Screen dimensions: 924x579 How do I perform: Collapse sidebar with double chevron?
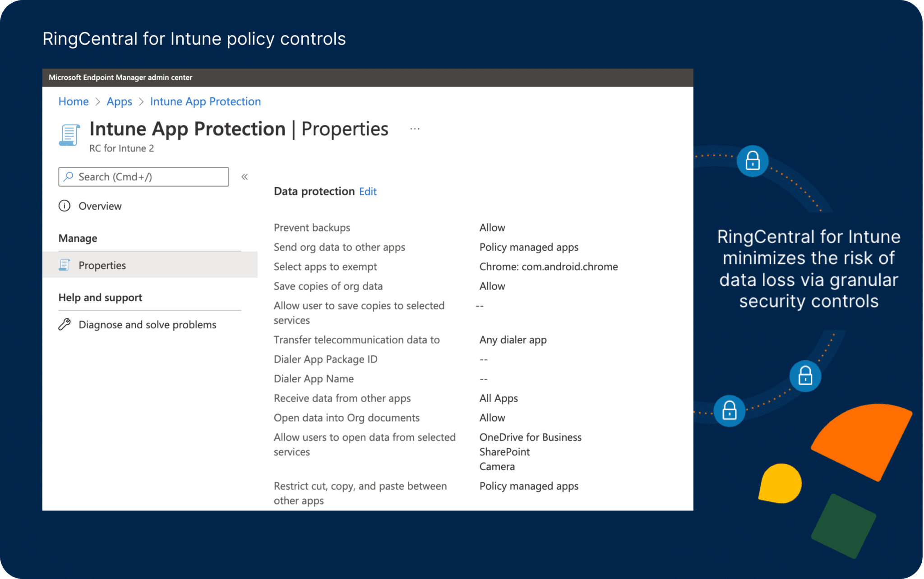245,177
